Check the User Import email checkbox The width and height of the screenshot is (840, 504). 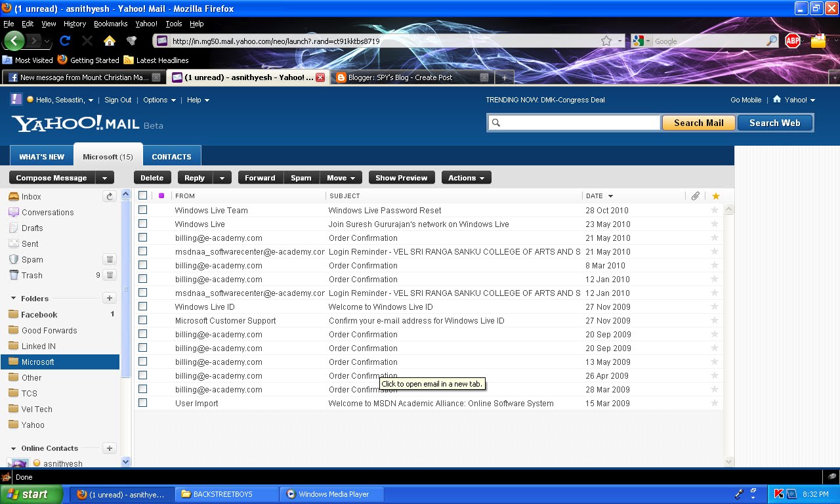tap(143, 403)
